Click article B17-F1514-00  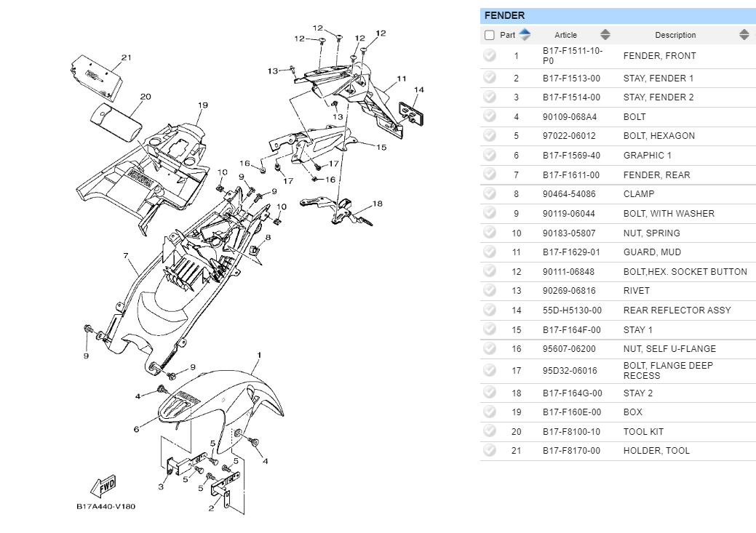click(x=571, y=97)
